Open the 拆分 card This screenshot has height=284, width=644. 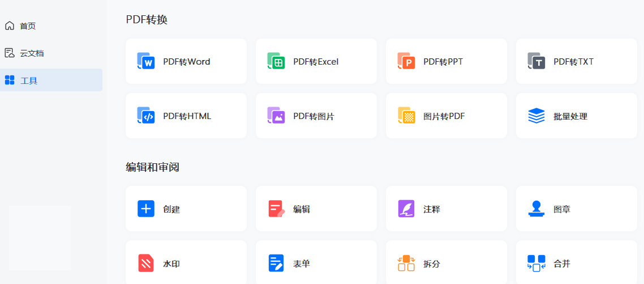point(446,262)
